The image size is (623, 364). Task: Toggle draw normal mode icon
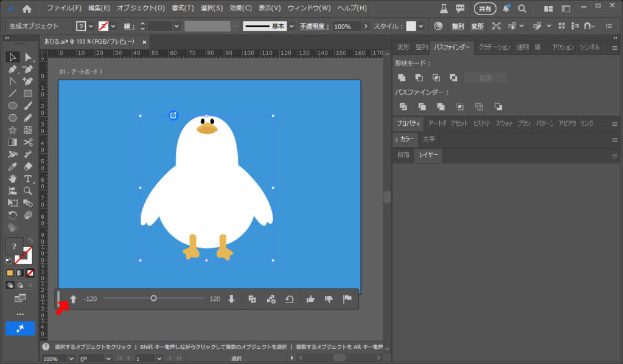pos(10,285)
